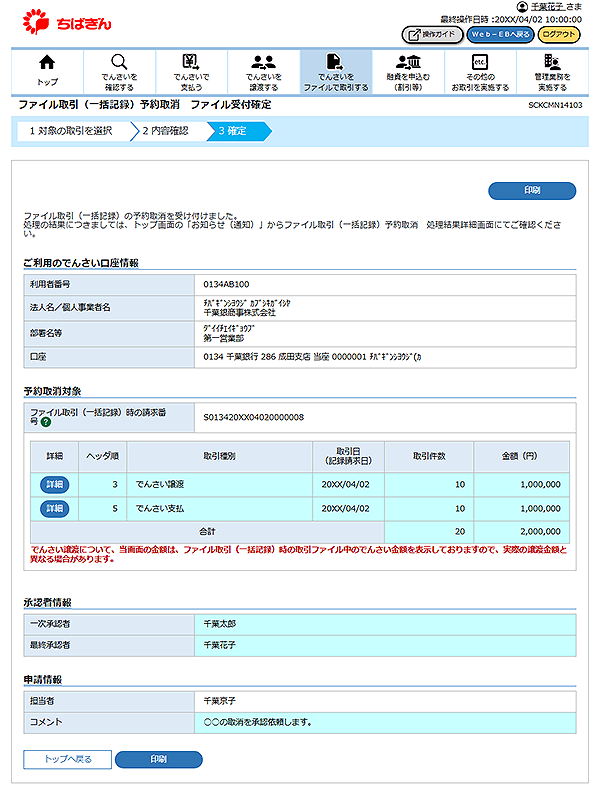Screen dimensions: 600x795
Task: Open the user profile icon beside 千葉花子
Action: click(x=522, y=7)
